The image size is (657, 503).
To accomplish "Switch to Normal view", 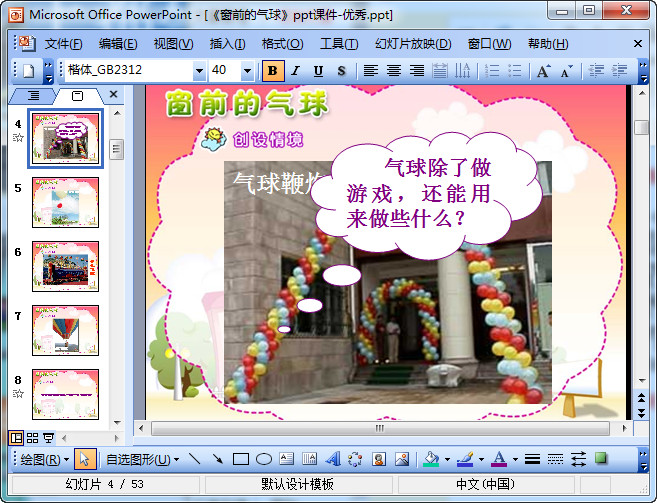I will (16, 438).
